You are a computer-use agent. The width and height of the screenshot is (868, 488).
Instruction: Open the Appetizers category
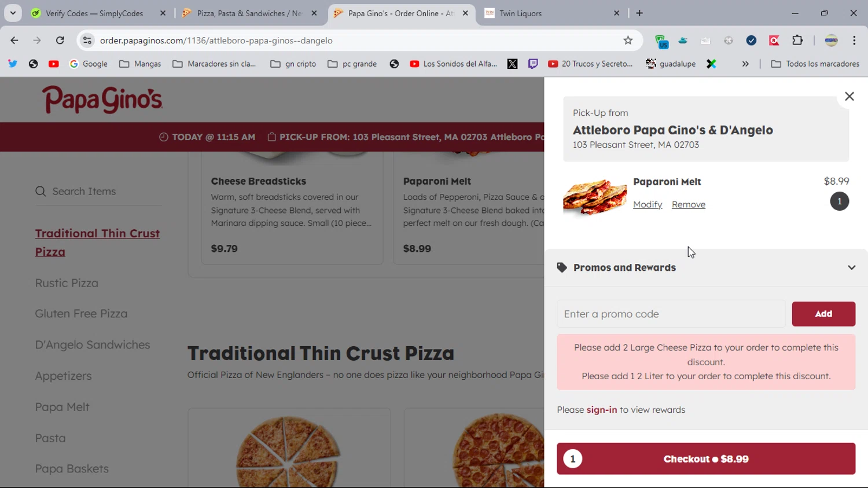pos(63,376)
